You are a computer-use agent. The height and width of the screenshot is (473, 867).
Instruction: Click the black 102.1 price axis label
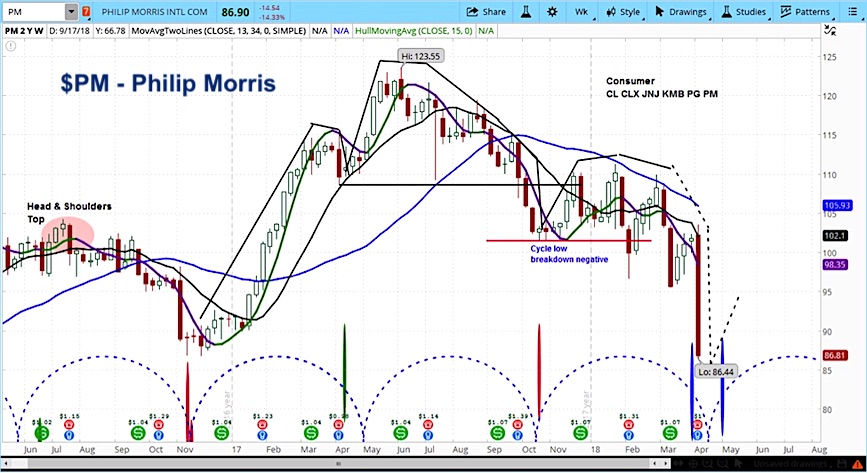pyautogui.click(x=835, y=236)
